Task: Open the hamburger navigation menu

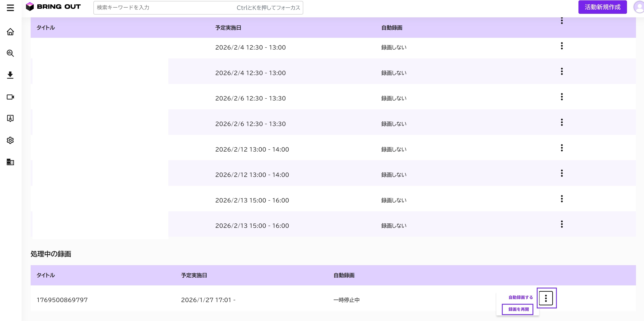Action: point(10,8)
